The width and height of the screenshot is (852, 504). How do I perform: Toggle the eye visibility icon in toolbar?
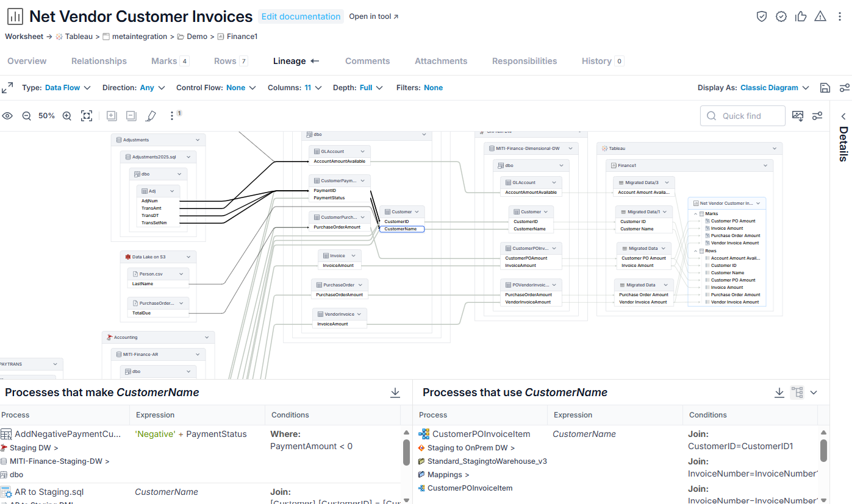point(7,116)
